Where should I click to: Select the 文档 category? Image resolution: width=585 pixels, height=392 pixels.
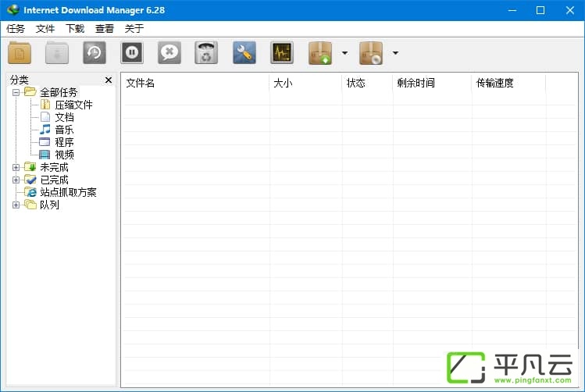[x=64, y=117]
